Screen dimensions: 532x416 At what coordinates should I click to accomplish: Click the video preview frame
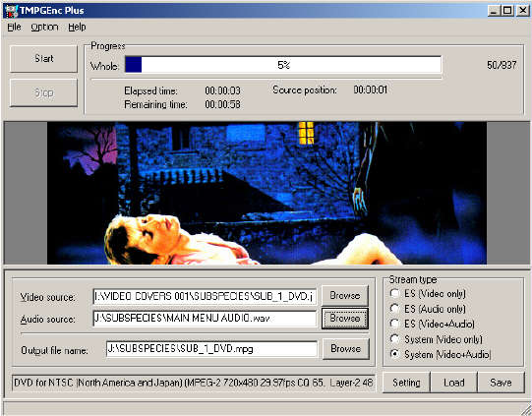click(266, 193)
